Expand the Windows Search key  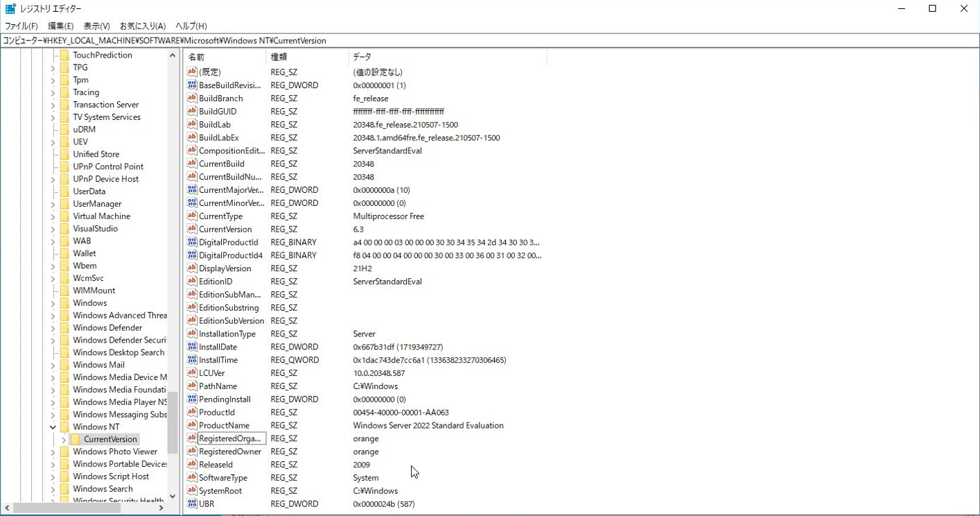[x=53, y=489]
